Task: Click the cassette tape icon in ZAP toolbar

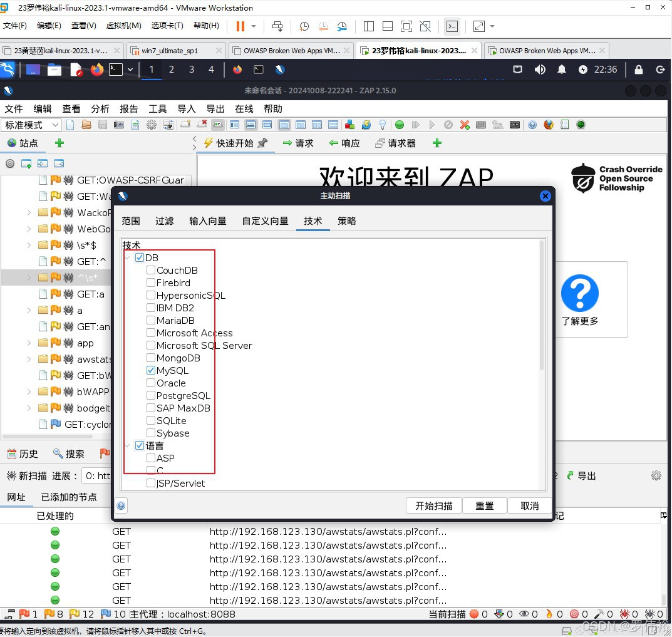Action: (515, 125)
